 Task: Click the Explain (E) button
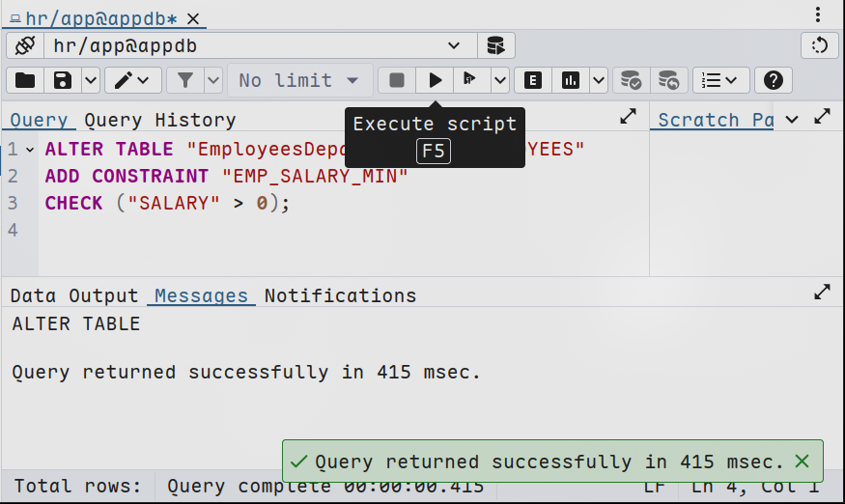(533, 80)
